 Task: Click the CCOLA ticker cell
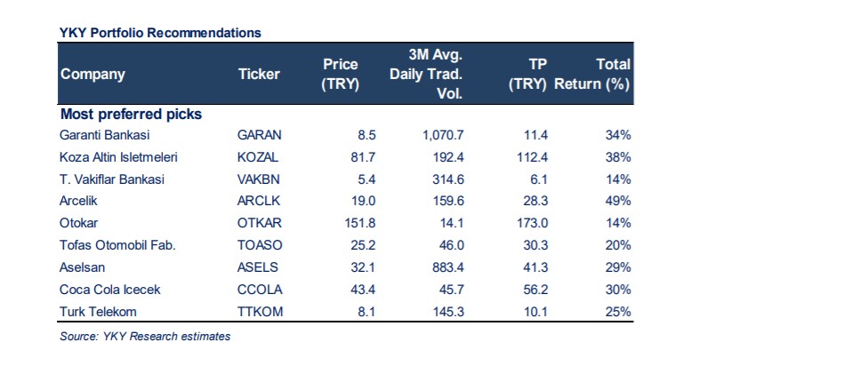click(x=261, y=290)
